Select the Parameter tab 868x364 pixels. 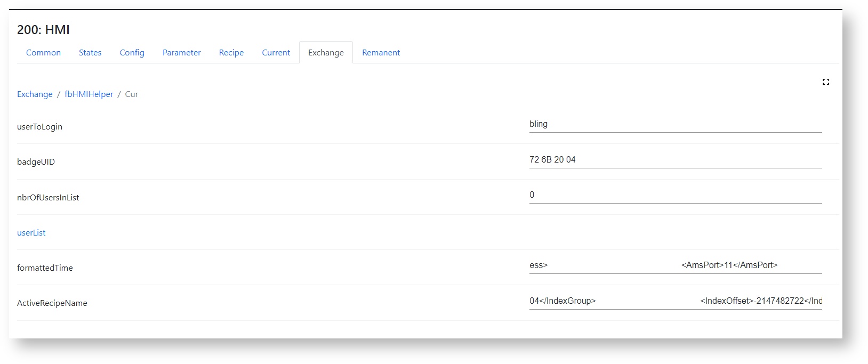[181, 53]
